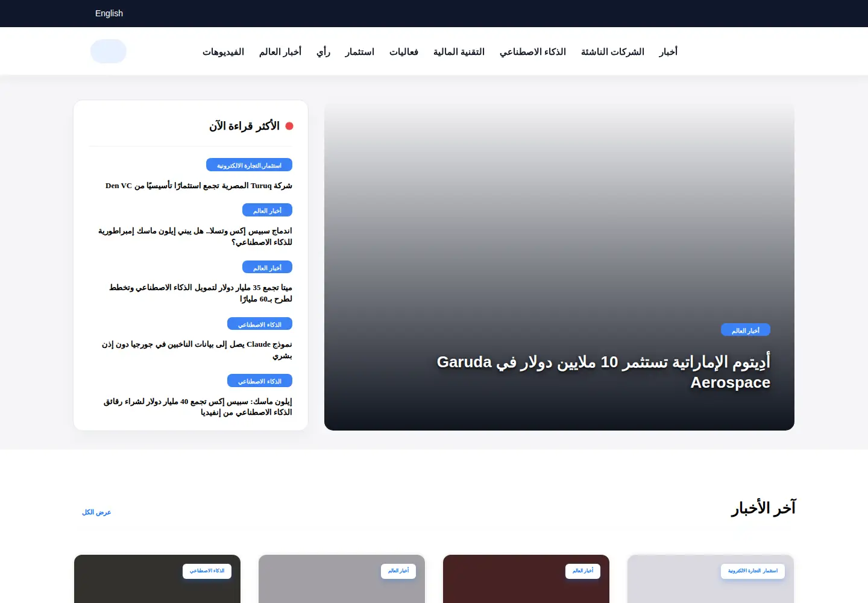Open the فعاليات section
The image size is (868, 603).
404,52
